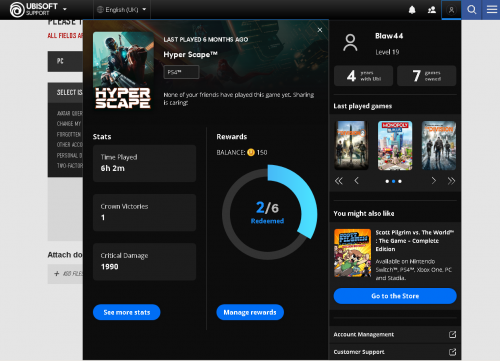Screen dimensions: 500x361
Task: Jump to last page of played games
Action: click(451, 181)
